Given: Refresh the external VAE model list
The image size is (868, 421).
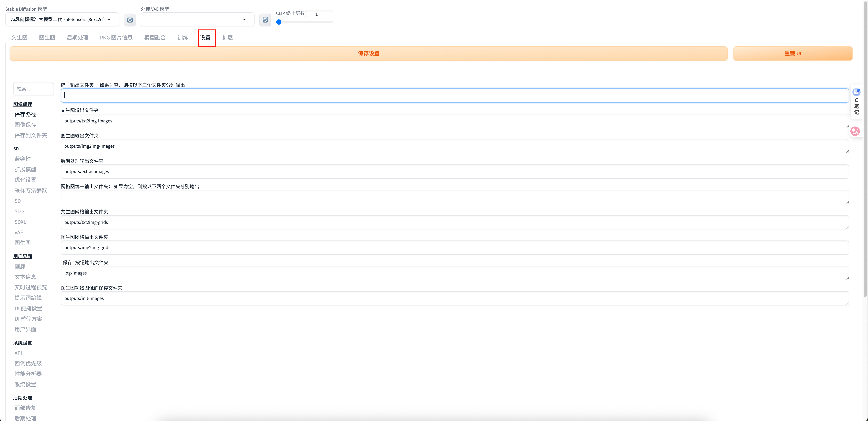Looking at the screenshot, I should (265, 20).
